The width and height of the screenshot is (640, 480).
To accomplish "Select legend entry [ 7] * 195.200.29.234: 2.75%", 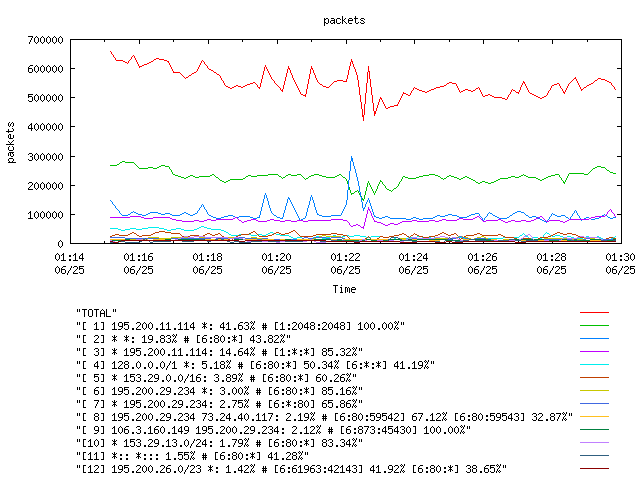I will pos(219,404).
